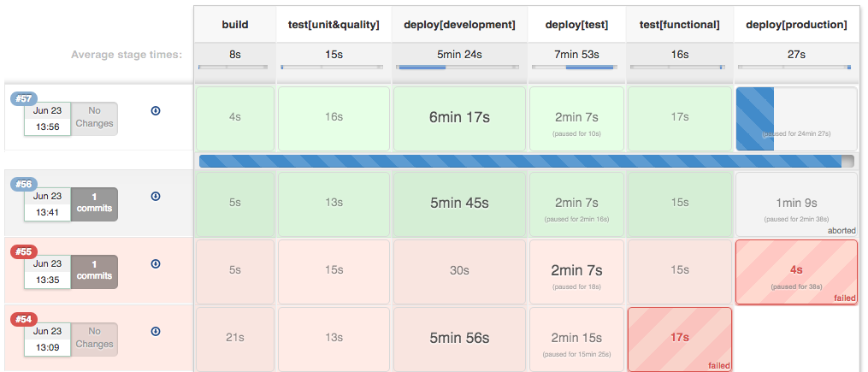The height and width of the screenshot is (372, 868).
Task: Select failed 17s test[functional] stage of #54
Action: tap(680, 340)
